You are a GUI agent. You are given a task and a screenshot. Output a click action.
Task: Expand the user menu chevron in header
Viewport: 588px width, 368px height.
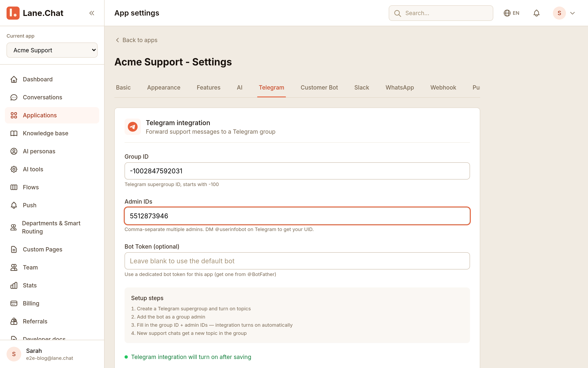(572, 13)
